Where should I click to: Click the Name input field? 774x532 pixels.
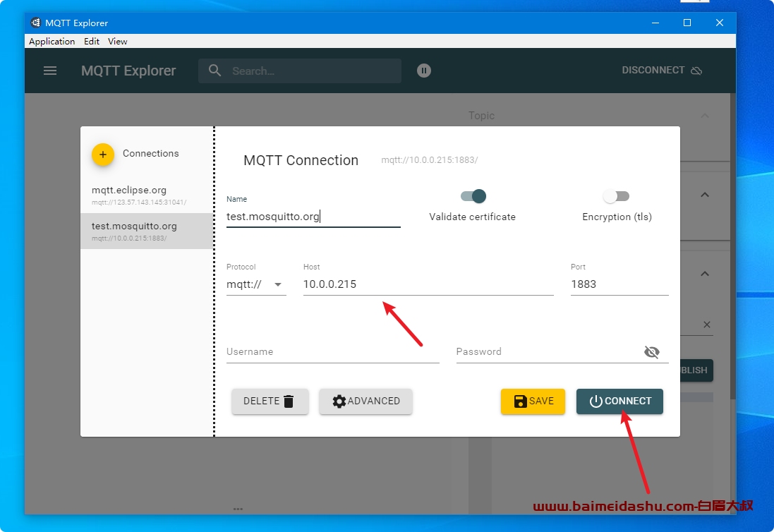point(313,217)
